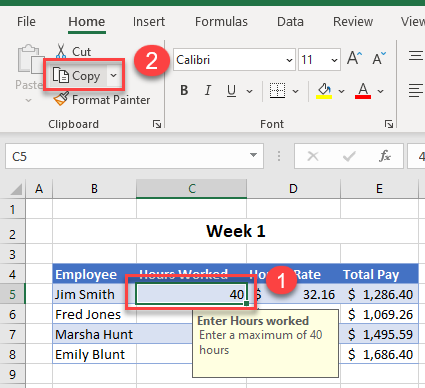Viewport: 425px width, 388px height.
Task: Toggle Underline formatting
Action: [x=231, y=91]
